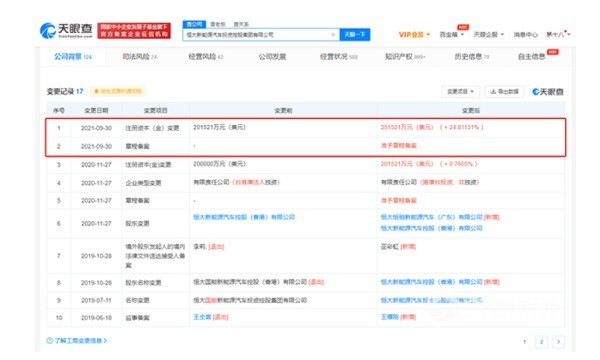Image resolution: width=600 pixels, height=360 pixels.
Task: Open the user account dropdown at top right
Action: tap(558, 35)
